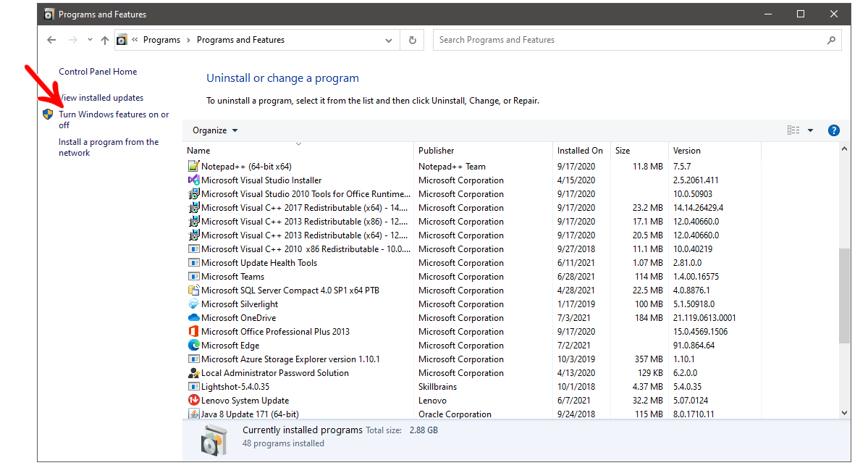Image resolution: width=868 pixels, height=468 pixels.
Task: Click the Notepad++ program icon
Action: pos(194,166)
